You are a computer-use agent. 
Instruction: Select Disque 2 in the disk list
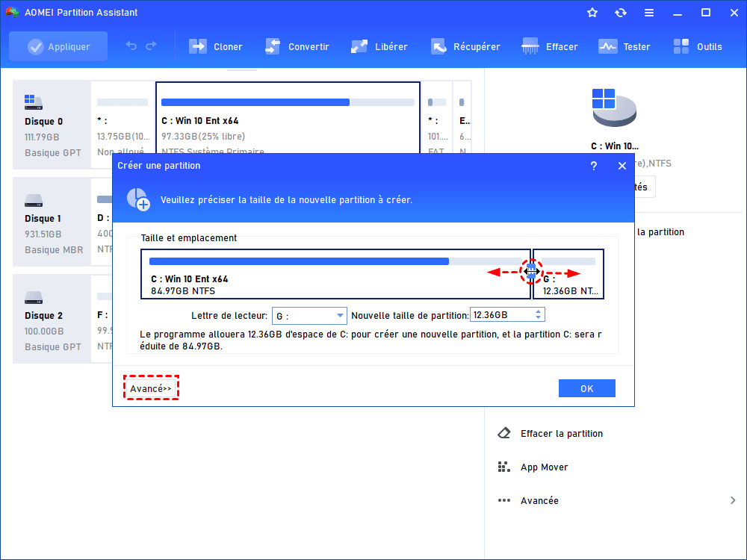[x=52, y=319]
